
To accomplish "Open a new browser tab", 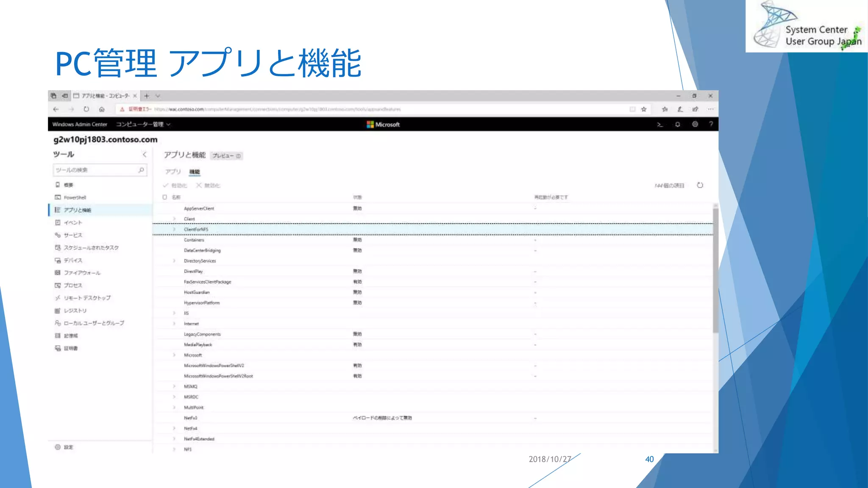I will click(147, 96).
